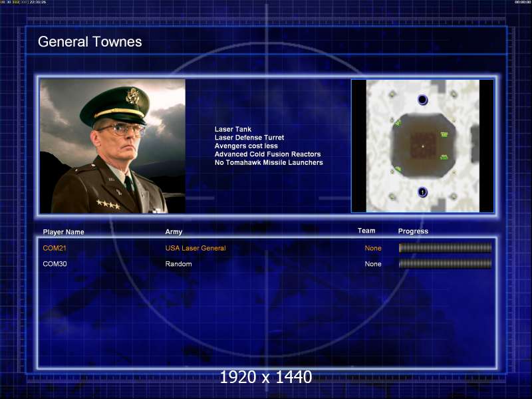Click the COM21 loading progress bar

point(445,248)
